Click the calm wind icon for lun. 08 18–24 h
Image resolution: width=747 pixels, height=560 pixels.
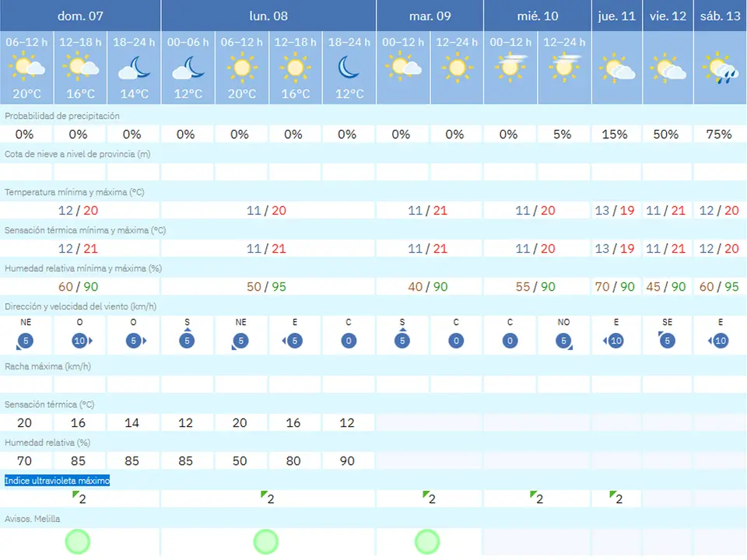[349, 341]
